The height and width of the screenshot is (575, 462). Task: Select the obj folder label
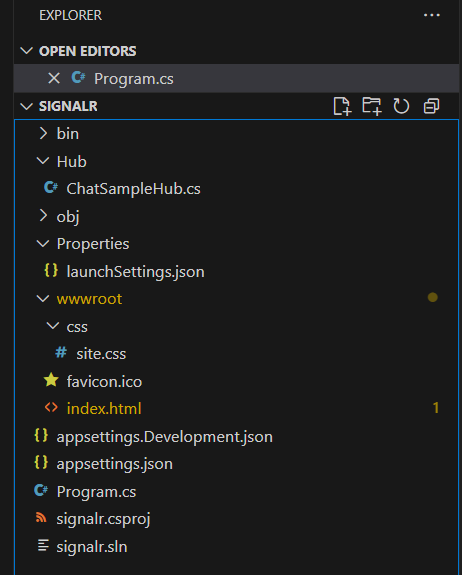tap(68, 217)
